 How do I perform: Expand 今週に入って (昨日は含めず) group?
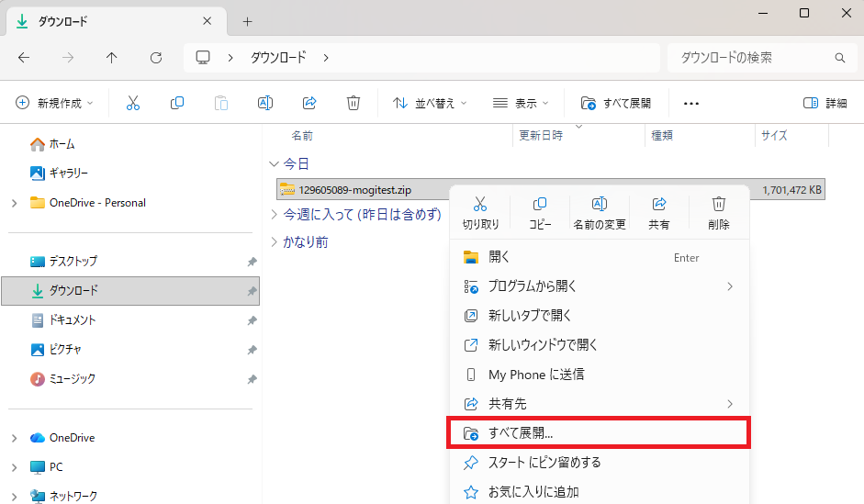pos(274,214)
